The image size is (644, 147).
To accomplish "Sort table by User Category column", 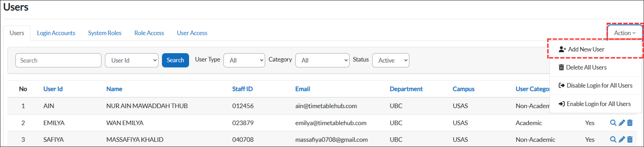I will pyautogui.click(x=532, y=89).
